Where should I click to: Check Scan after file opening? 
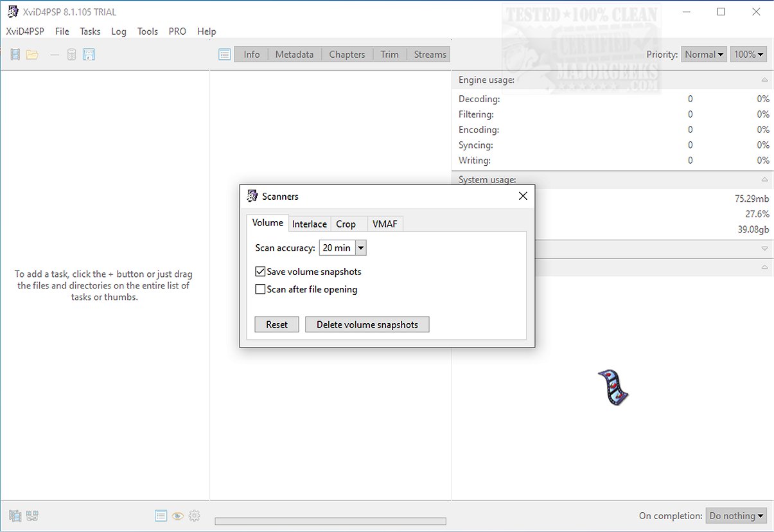[260, 289]
